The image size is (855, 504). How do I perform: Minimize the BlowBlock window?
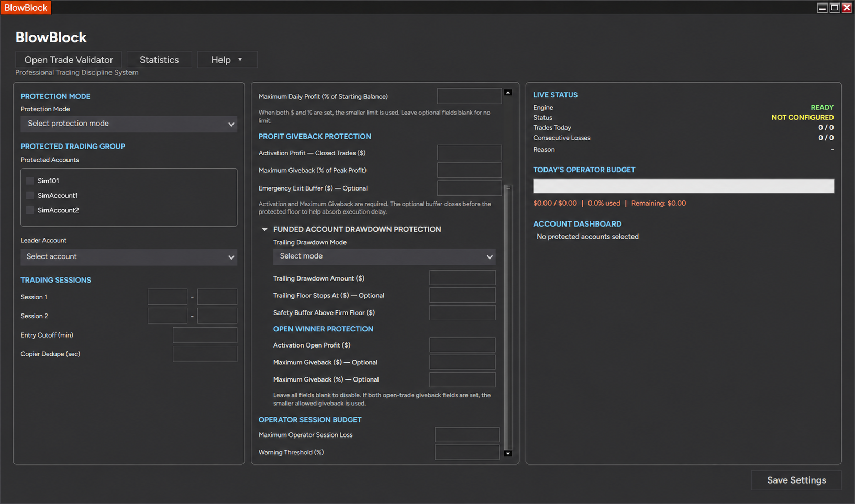823,7
